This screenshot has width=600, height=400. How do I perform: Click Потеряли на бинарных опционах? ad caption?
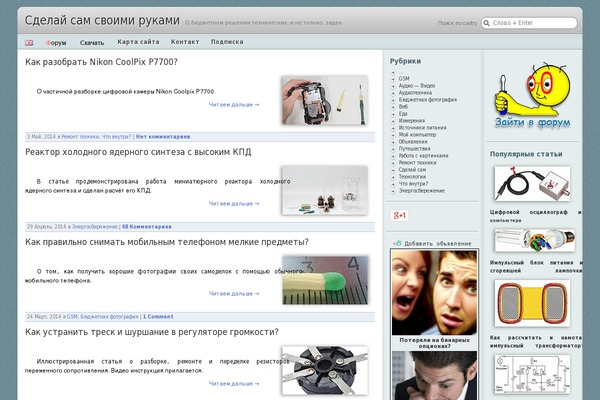[x=434, y=343]
